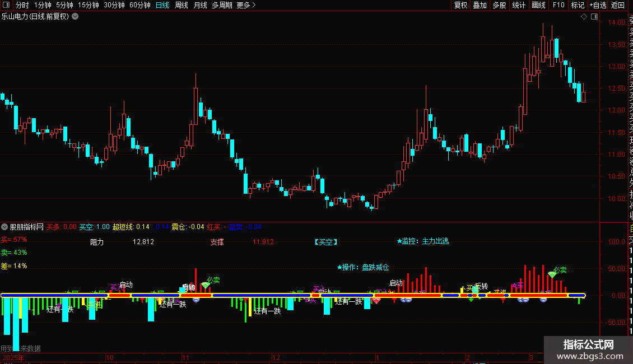Click the 红买 indicator label
This screenshot has width=633, height=364.
click(x=216, y=227)
